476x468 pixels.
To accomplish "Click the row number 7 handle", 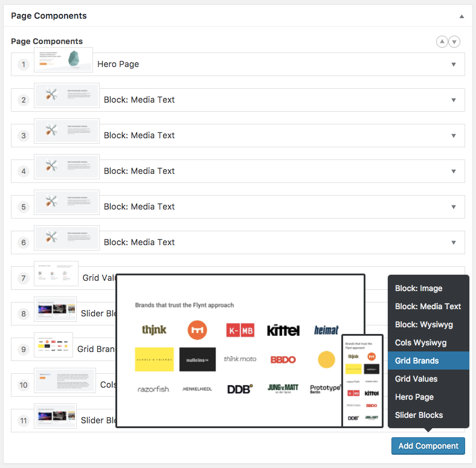I will pos(24,278).
